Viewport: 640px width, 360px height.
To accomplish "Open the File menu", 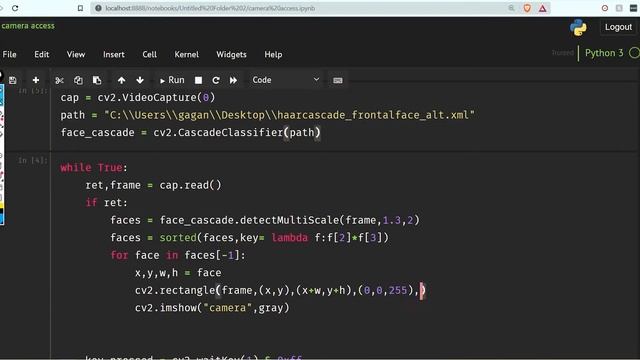I will pos(9,54).
